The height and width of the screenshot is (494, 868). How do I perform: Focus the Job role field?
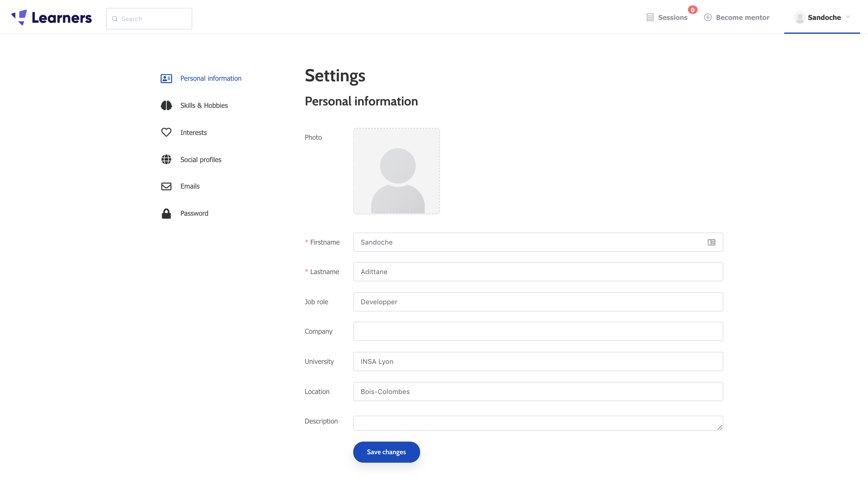tap(538, 302)
